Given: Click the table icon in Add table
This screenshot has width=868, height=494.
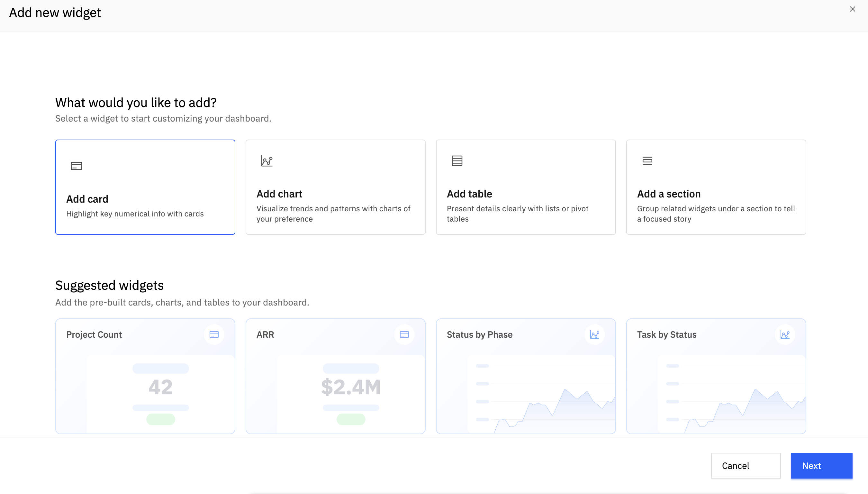Looking at the screenshot, I should tap(457, 161).
